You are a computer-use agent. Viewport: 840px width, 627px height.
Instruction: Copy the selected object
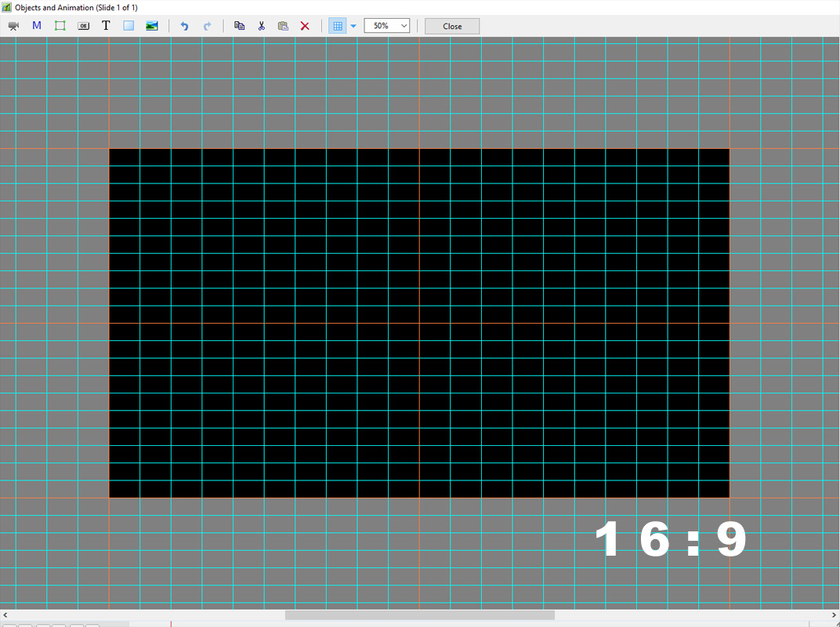240,26
